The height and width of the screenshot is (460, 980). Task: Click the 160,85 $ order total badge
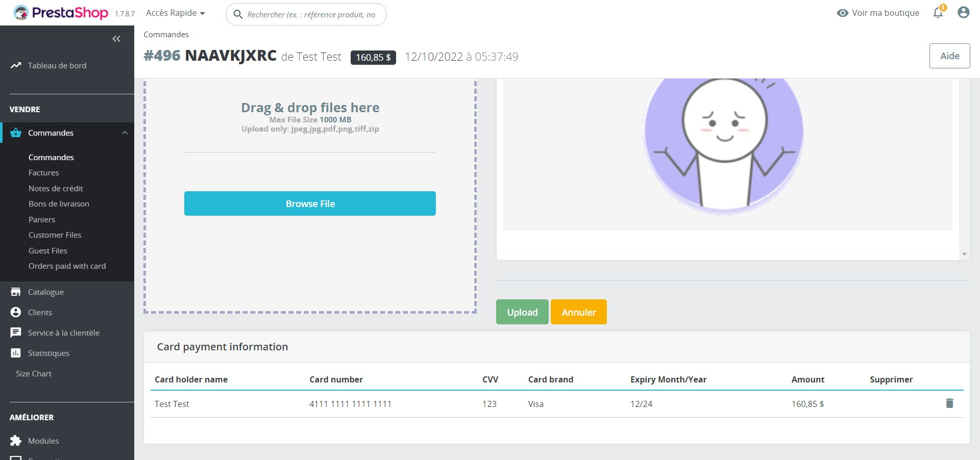[x=373, y=57]
